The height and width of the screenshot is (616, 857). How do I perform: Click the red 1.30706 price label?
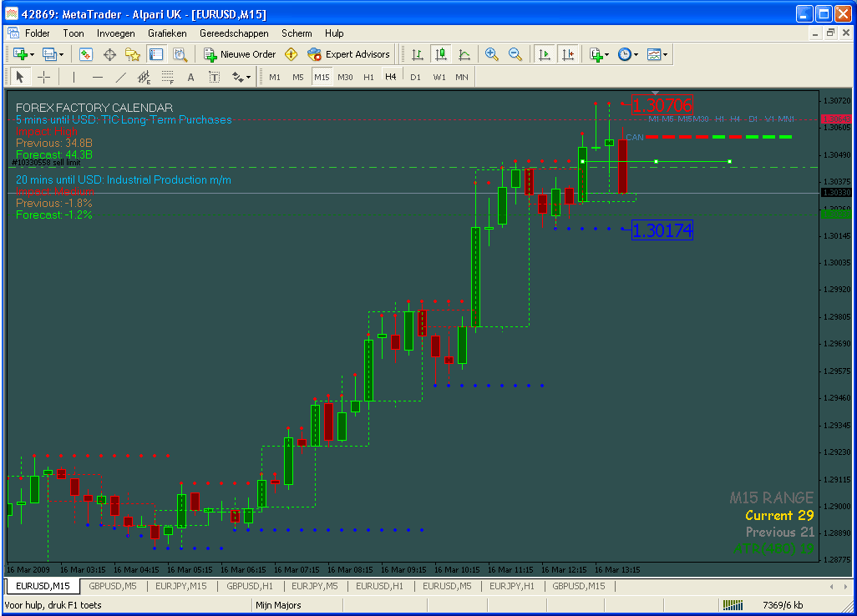662,105
